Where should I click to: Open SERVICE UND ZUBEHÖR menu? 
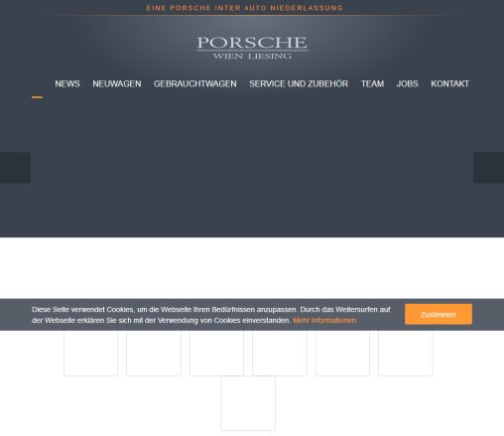[x=299, y=83]
